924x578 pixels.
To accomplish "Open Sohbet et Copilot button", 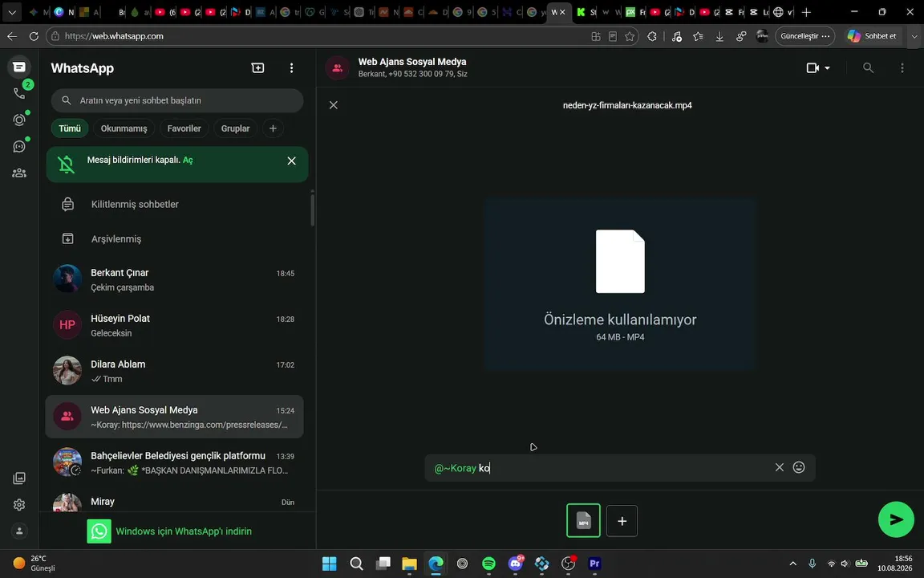I will [872, 36].
